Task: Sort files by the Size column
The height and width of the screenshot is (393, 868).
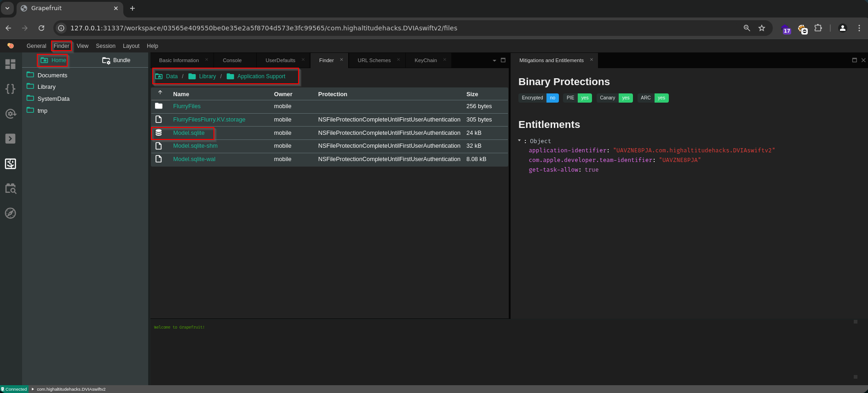Action: point(472,94)
